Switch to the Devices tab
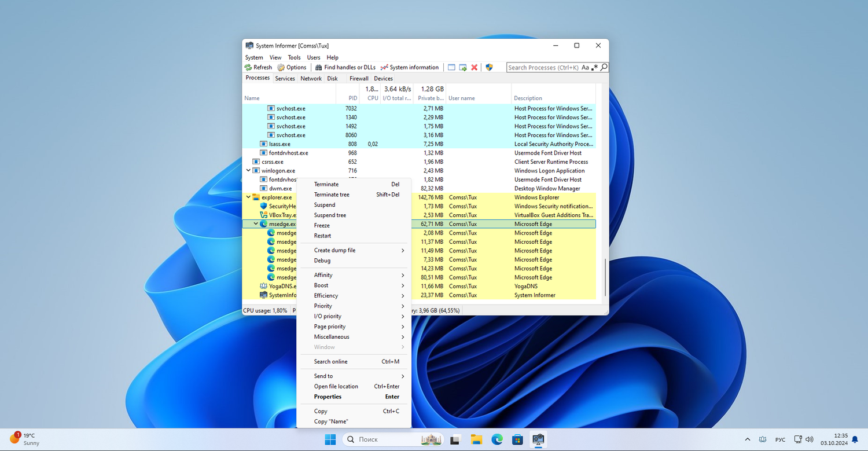This screenshot has height=451, width=868. point(383,79)
